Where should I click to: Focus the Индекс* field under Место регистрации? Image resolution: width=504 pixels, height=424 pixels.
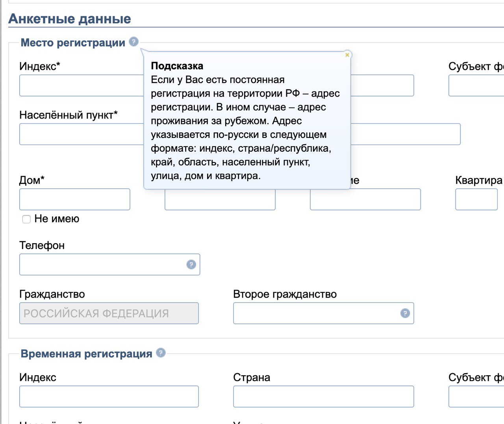click(82, 86)
